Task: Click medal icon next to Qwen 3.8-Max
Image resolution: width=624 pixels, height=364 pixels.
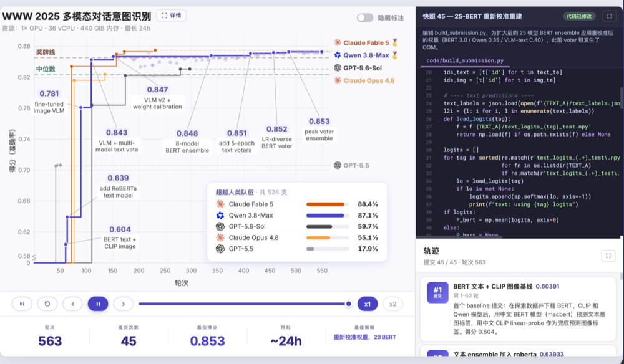Action: coord(395,55)
